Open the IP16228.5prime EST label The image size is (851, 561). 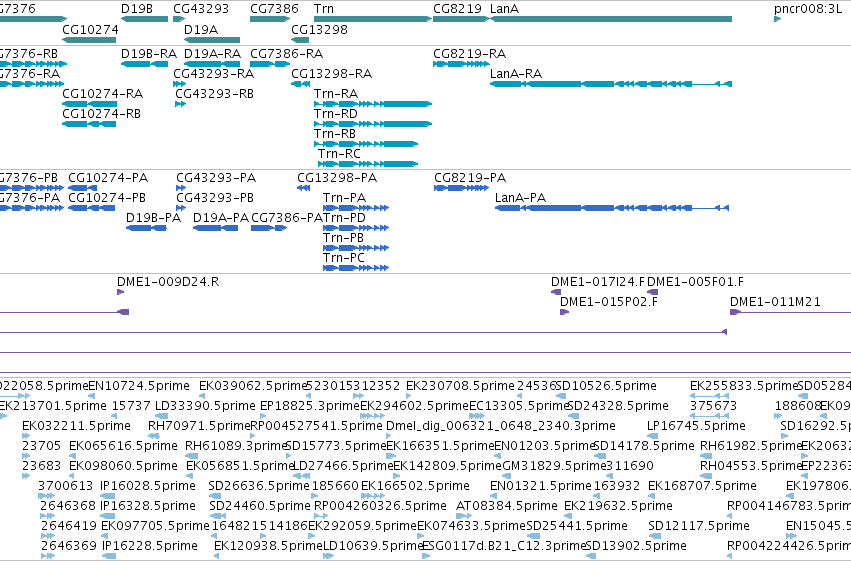tap(149, 547)
